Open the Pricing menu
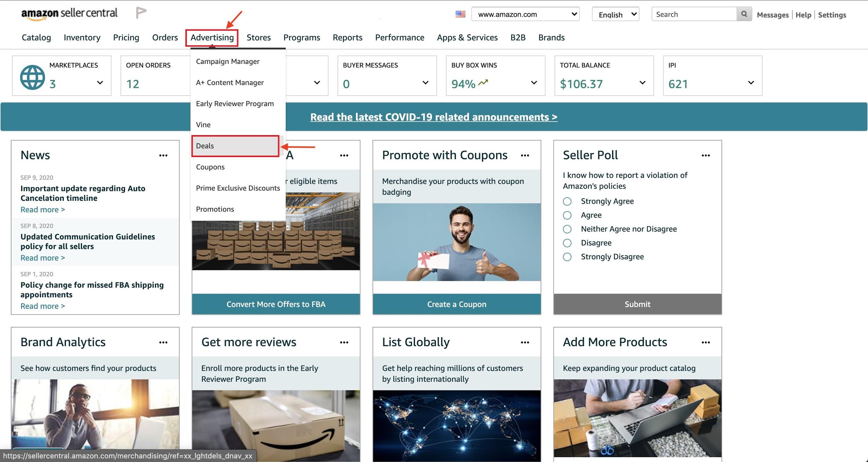868x462 pixels. (126, 38)
